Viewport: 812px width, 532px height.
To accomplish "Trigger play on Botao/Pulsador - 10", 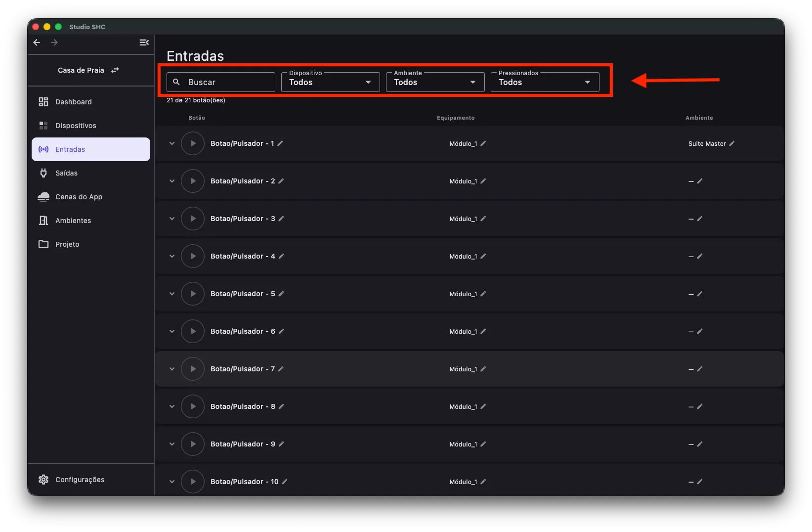I will pos(193,482).
